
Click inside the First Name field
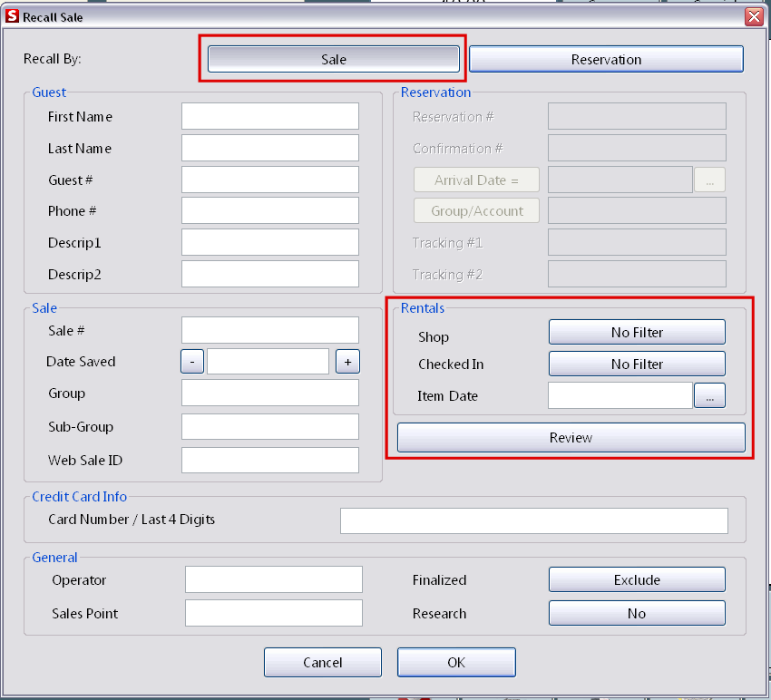pos(269,116)
